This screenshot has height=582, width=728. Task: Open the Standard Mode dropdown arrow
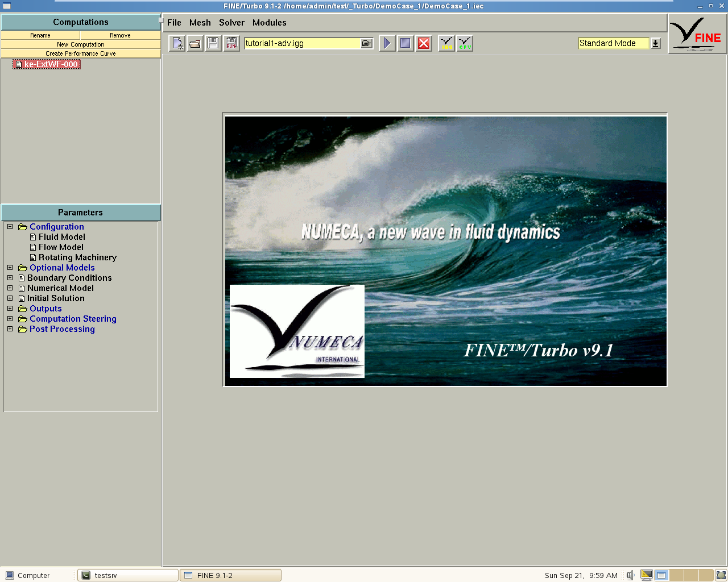point(656,43)
